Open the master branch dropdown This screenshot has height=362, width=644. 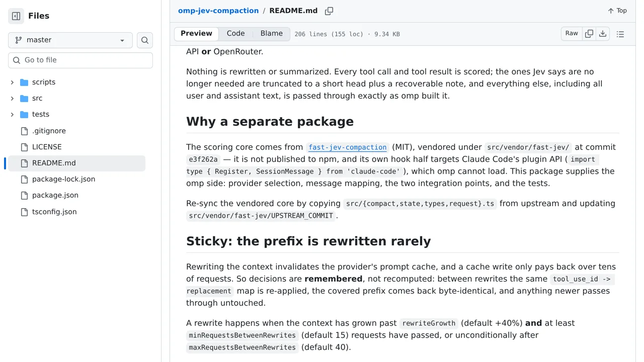(x=70, y=40)
